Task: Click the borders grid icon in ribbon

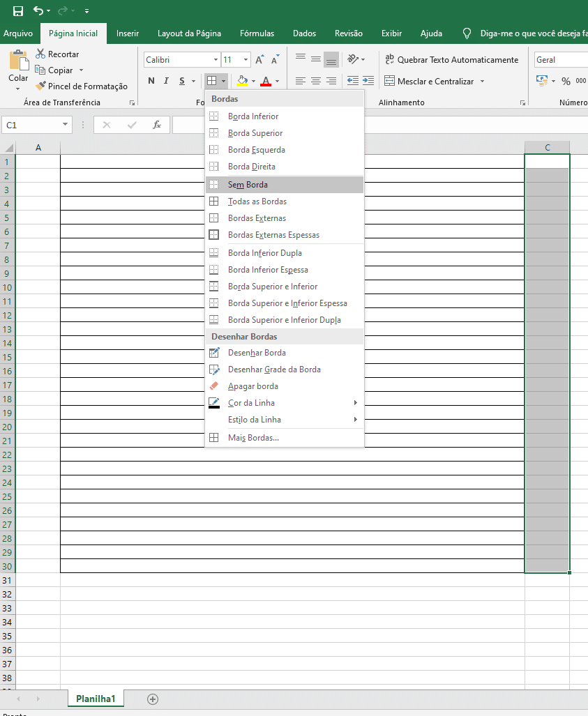Action: (x=211, y=81)
